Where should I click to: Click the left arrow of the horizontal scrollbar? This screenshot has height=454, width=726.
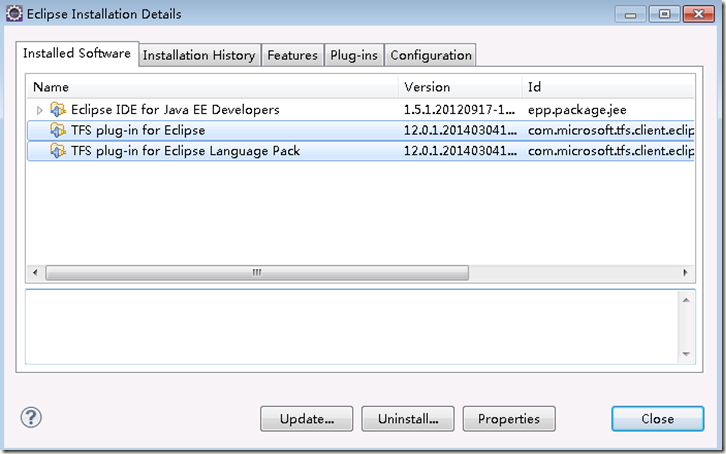tap(35, 273)
